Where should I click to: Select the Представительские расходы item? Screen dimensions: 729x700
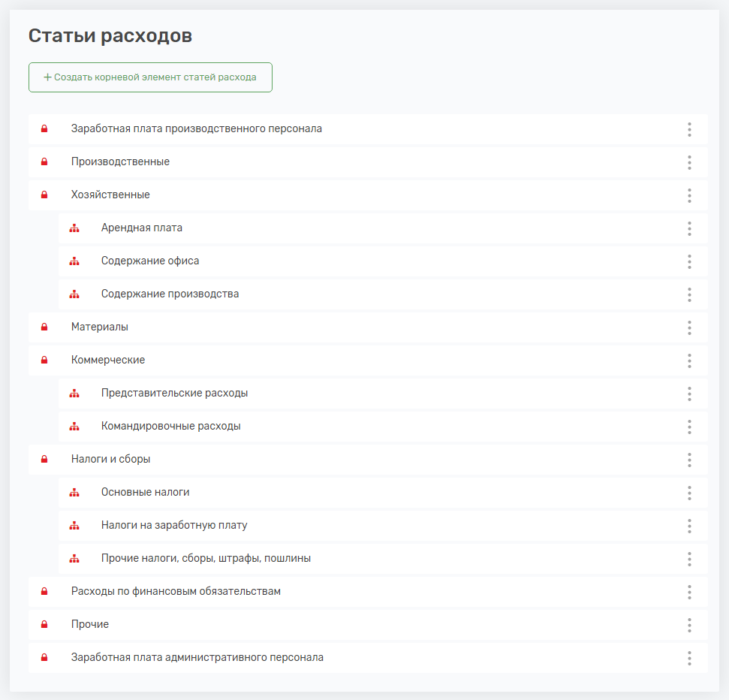pos(174,393)
